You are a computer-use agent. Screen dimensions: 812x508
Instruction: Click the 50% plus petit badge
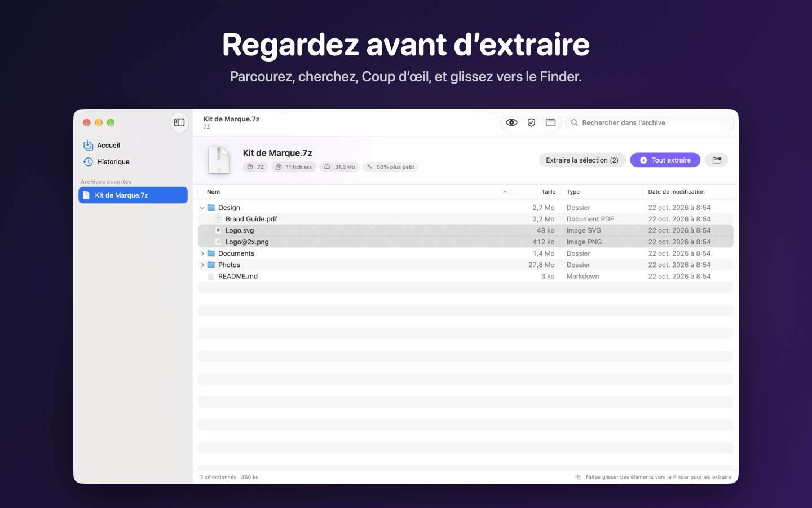(390, 167)
